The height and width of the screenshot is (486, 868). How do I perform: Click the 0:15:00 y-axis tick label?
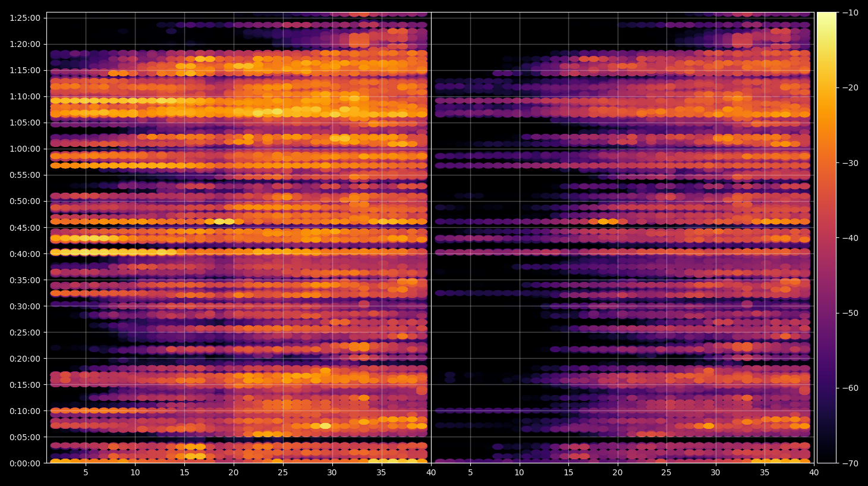click(x=25, y=385)
